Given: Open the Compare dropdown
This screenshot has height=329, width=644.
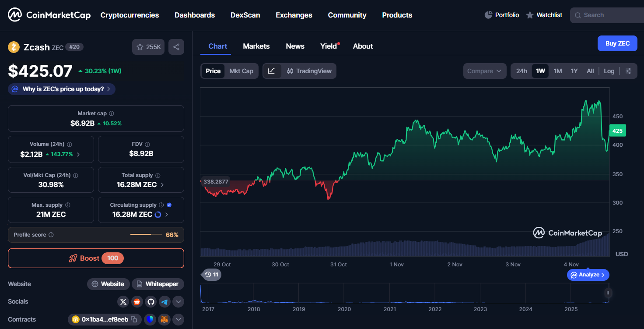Looking at the screenshot, I should coord(484,71).
